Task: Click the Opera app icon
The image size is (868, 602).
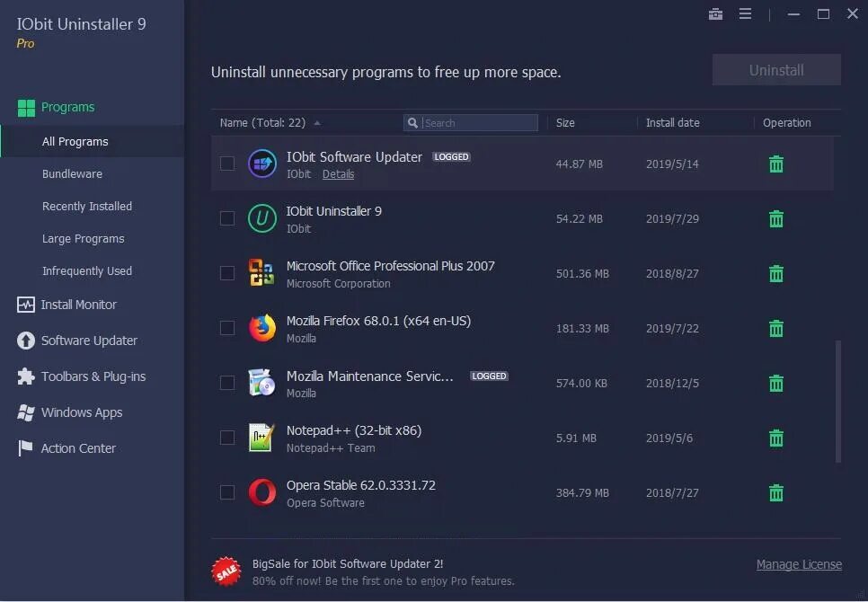Action: (x=261, y=491)
